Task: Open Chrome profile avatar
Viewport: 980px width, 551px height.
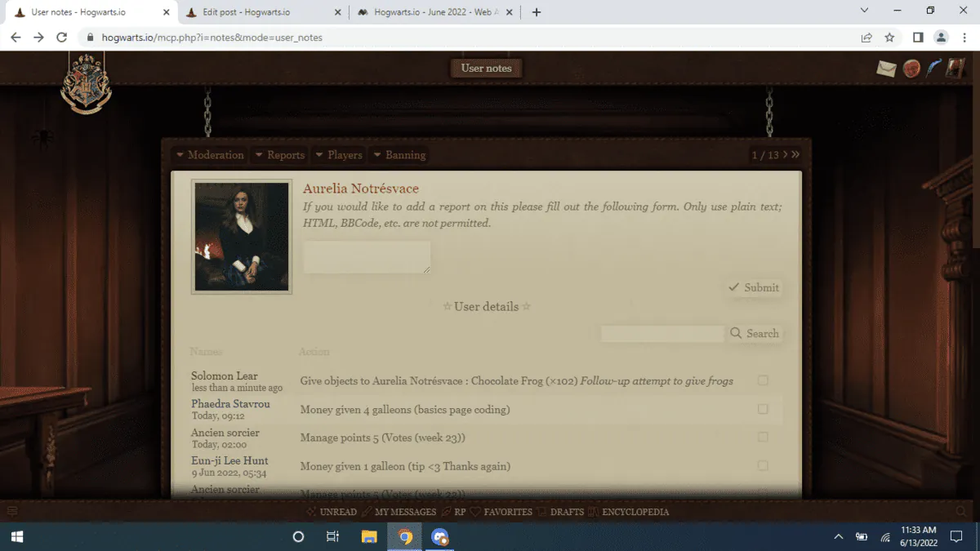Action: pyautogui.click(x=941, y=38)
